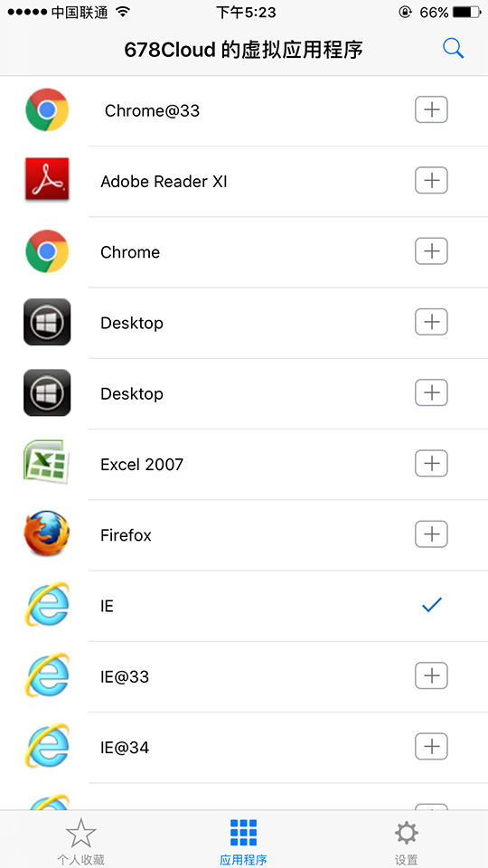Image resolution: width=488 pixels, height=868 pixels.
Task: Tap the Firefox browser icon
Action: [x=47, y=533]
